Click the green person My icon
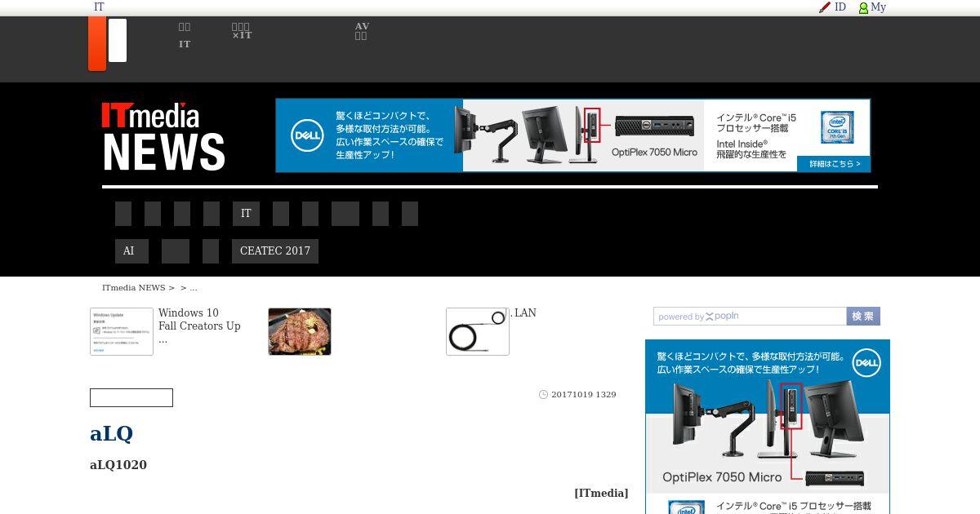The height and width of the screenshot is (514, 980). (863, 7)
